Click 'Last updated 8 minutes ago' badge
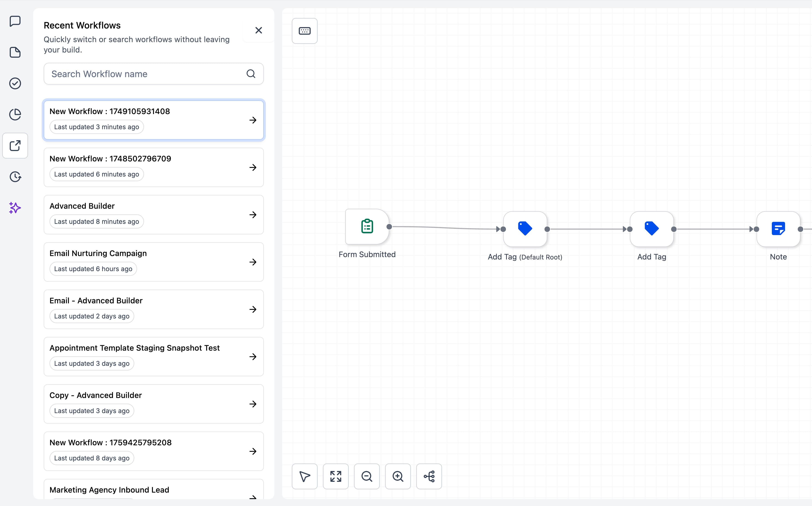Screen dimensions: 812x506 (97, 221)
